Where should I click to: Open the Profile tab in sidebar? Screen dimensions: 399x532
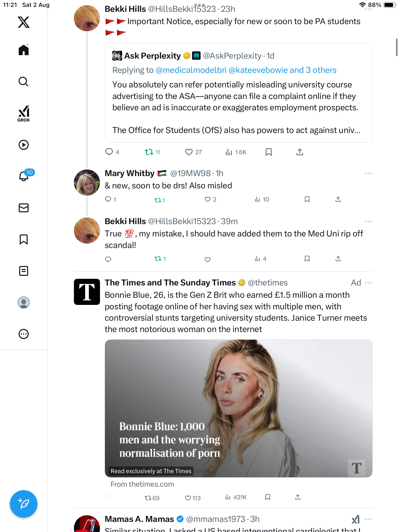pyautogui.click(x=24, y=302)
